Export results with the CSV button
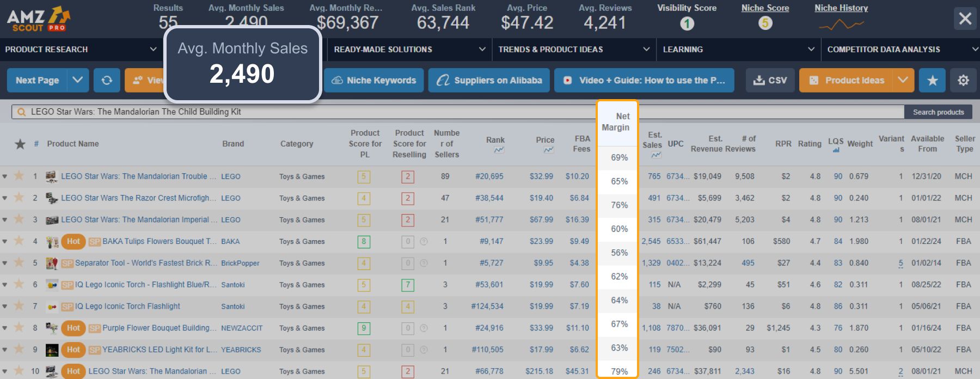The width and height of the screenshot is (980, 379). [770, 80]
